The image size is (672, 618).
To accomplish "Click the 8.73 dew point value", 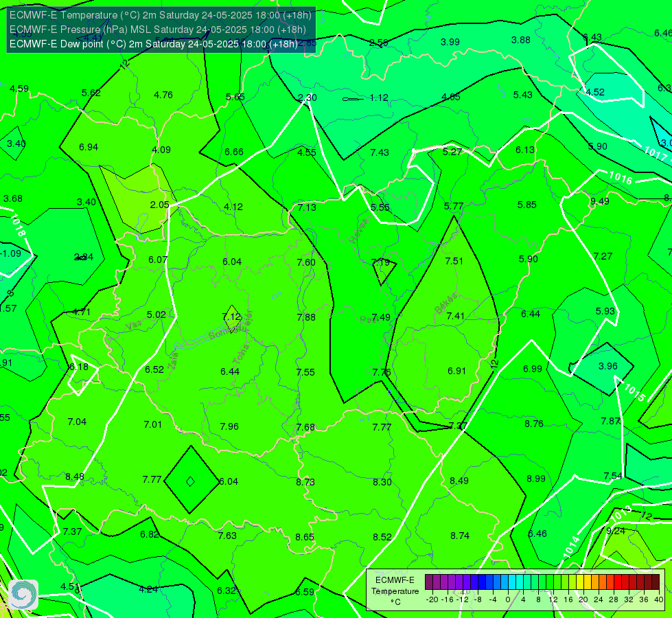I will [x=305, y=482].
